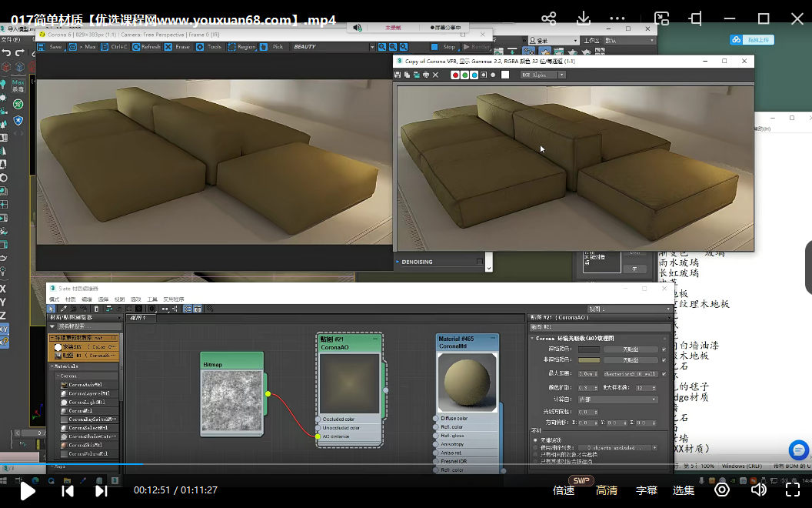Image resolution: width=812 pixels, height=508 pixels.
Task: Open the '选择' menu in Slate editor
Action: 103,299
